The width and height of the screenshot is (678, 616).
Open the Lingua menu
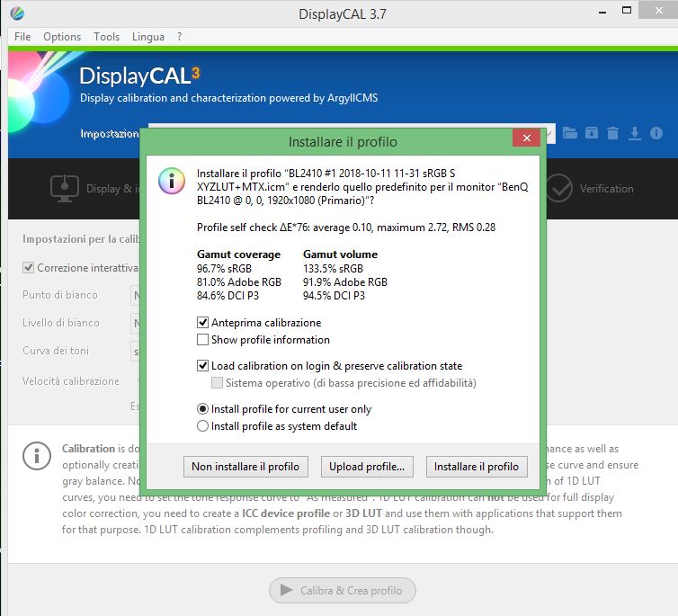pos(148,37)
